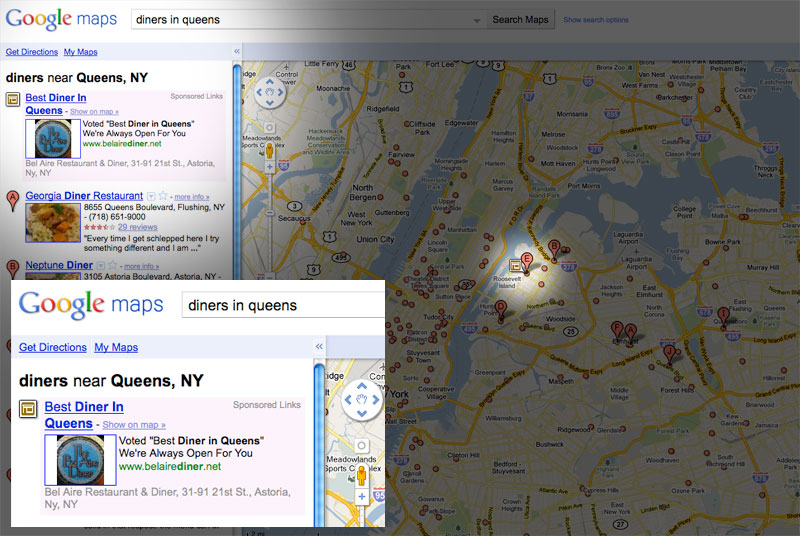
Task: Pan the main map up with the arrow
Action: coord(270,82)
